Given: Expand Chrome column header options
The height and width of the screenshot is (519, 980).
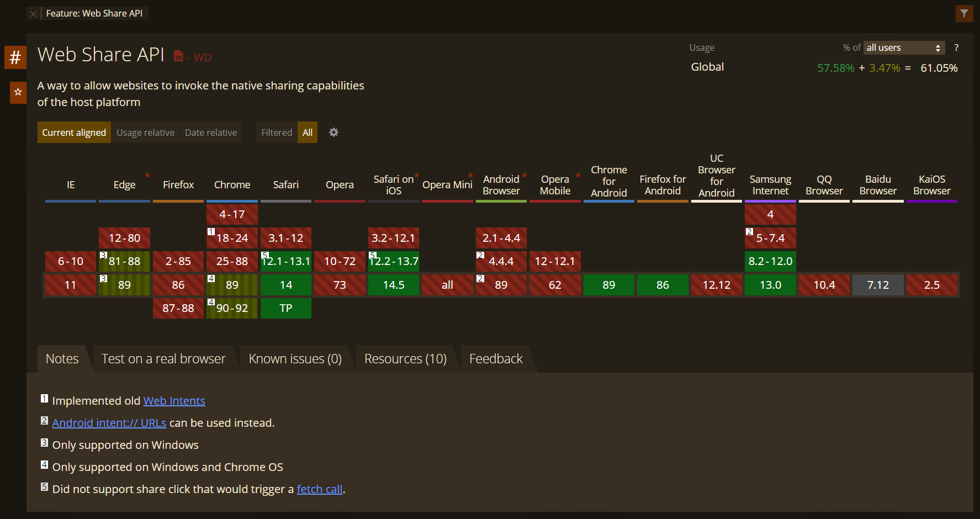Looking at the screenshot, I should click(x=232, y=184).
